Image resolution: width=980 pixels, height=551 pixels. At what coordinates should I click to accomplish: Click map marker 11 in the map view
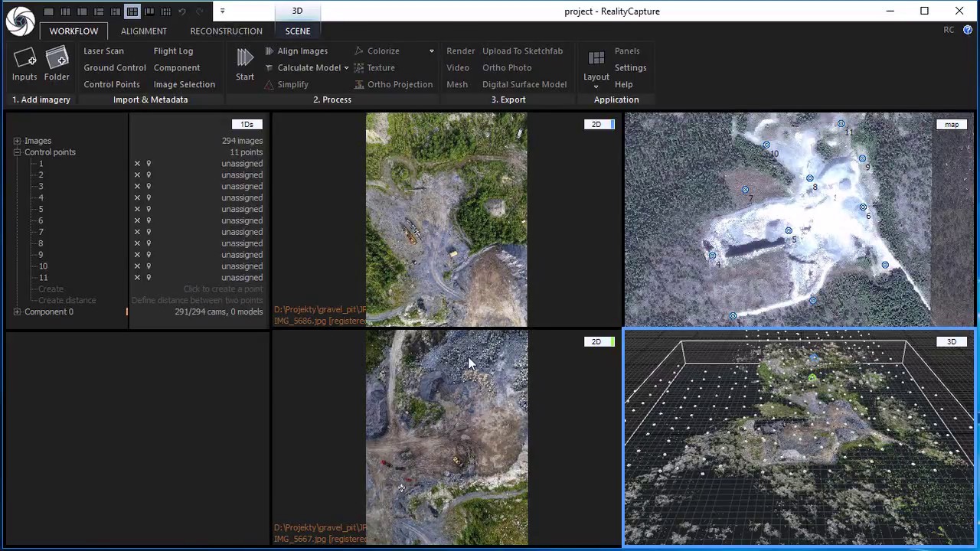point(841,123)
